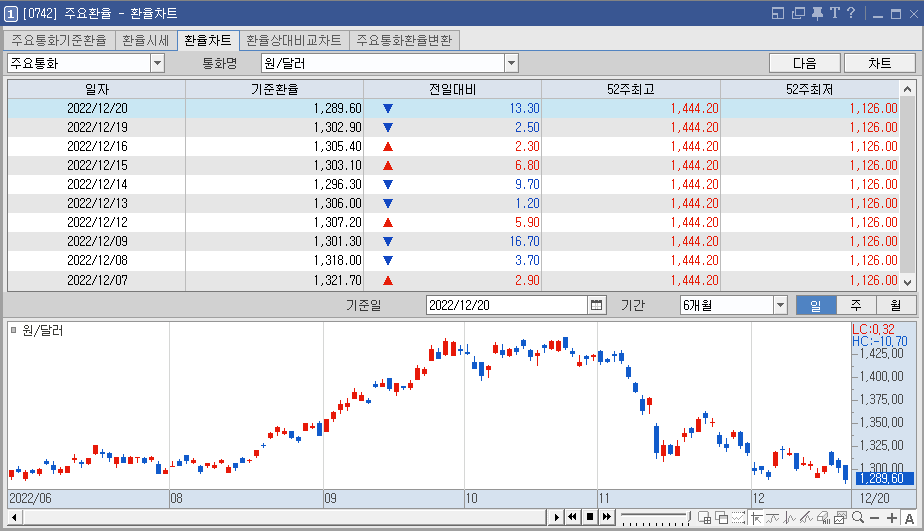Image resolution: width=924 pixels, height=531 pixels.
Task: Click the 다음 button
Action: tap(804, 63)
